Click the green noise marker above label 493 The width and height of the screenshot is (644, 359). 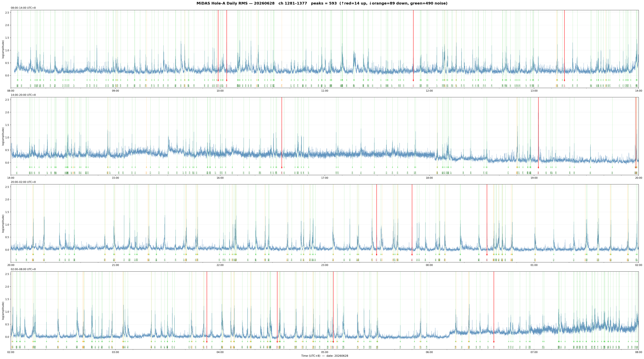(x=260, y=342)
